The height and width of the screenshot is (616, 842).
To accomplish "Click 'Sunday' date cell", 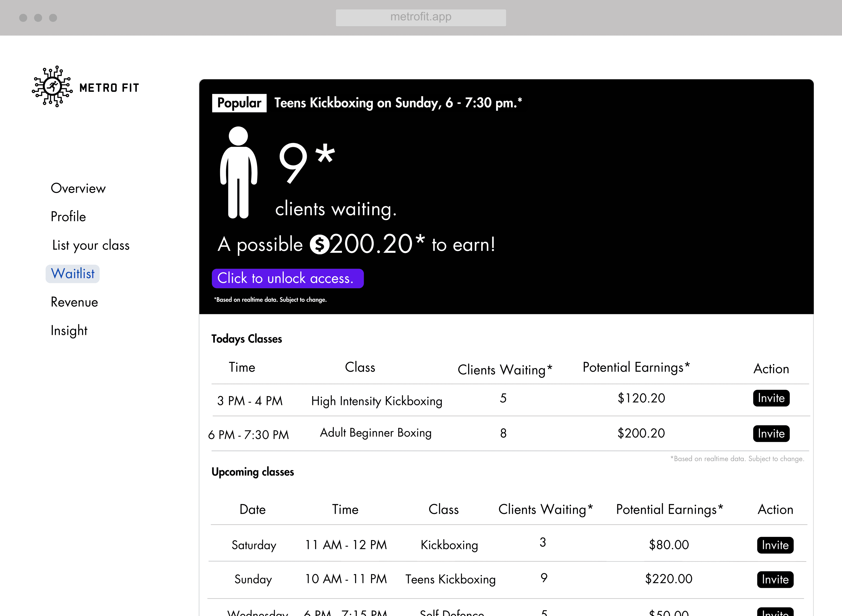I will pos(253,579).
